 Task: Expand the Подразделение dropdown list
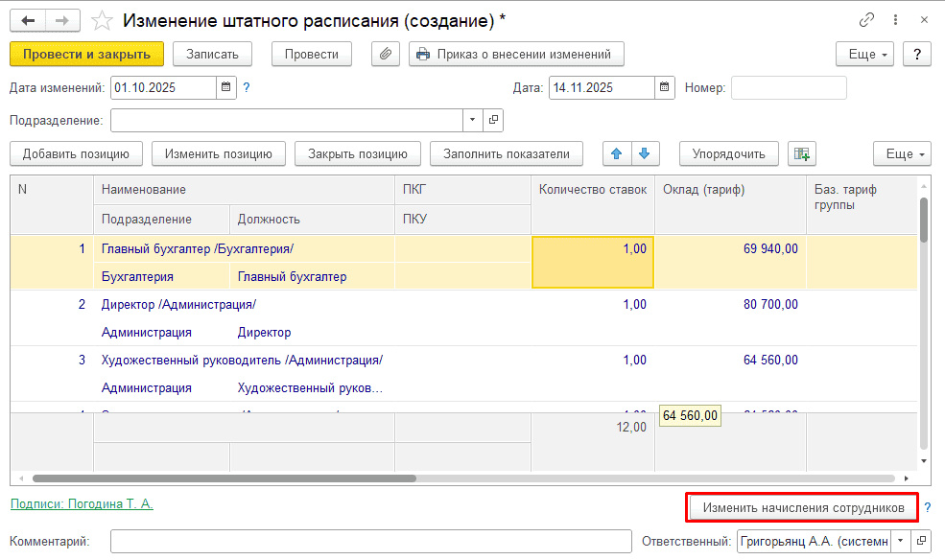[x=472, y=120]
